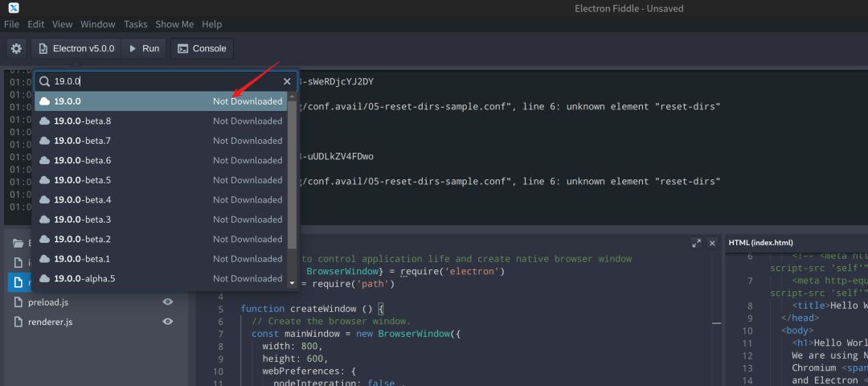This screenshot has height=386, width=868.
Task: Click the folder icon in the file sidebar
Action: [x=18, y=243]
